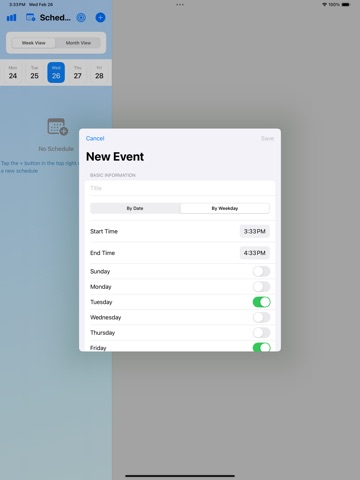Open the End Time 4:33 PM picker
Image resolution: width=360 pixels, height=480 pixels.
tap(255, 253)
